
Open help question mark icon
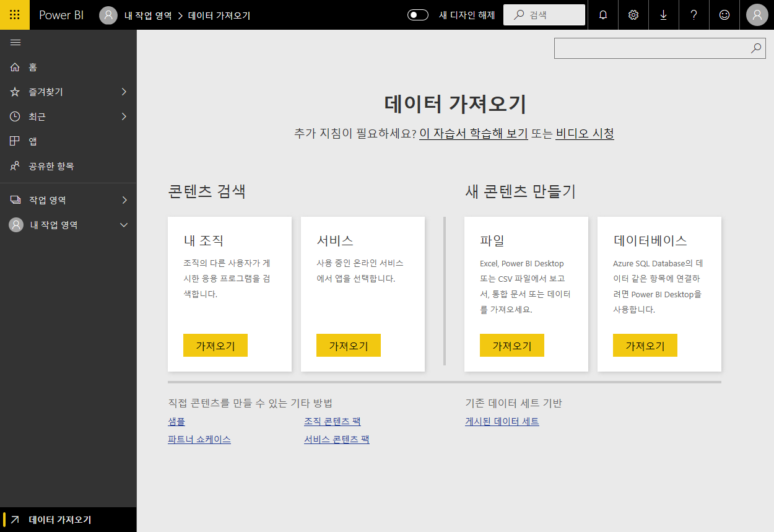tap(694, 15)
